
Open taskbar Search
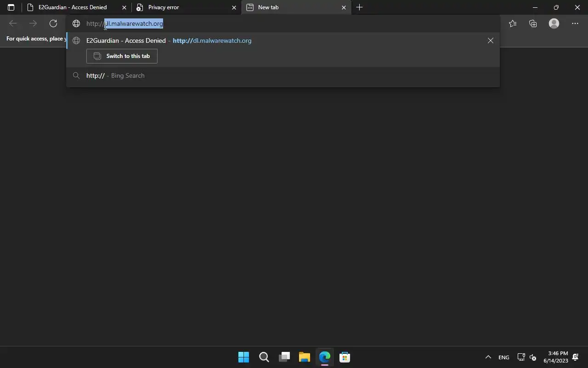click(x=264, y=357)
